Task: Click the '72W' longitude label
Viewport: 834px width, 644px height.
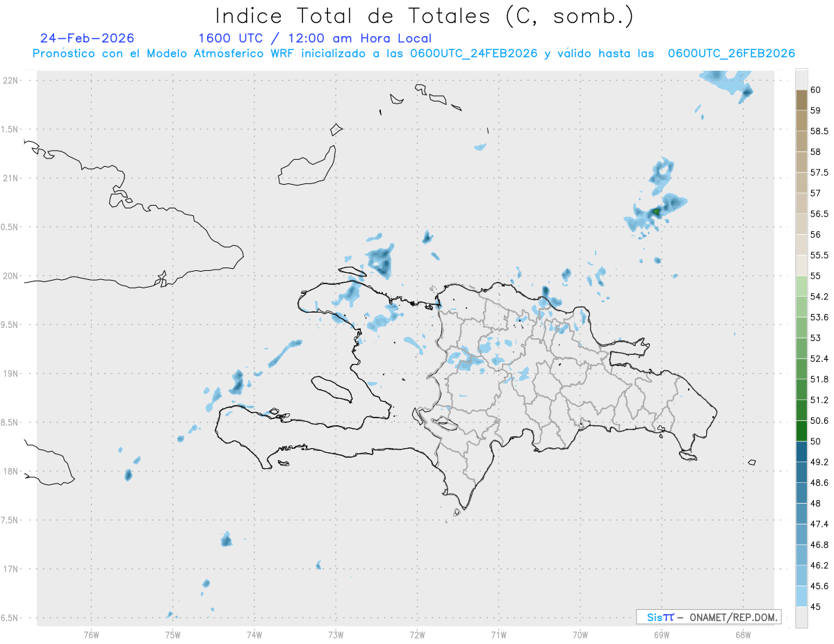Action: pos(417,635)
